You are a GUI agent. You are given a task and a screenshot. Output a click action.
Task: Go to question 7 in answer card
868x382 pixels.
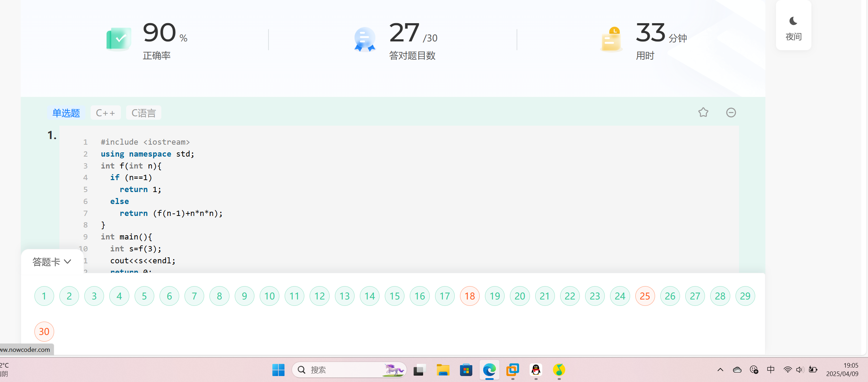194,296
